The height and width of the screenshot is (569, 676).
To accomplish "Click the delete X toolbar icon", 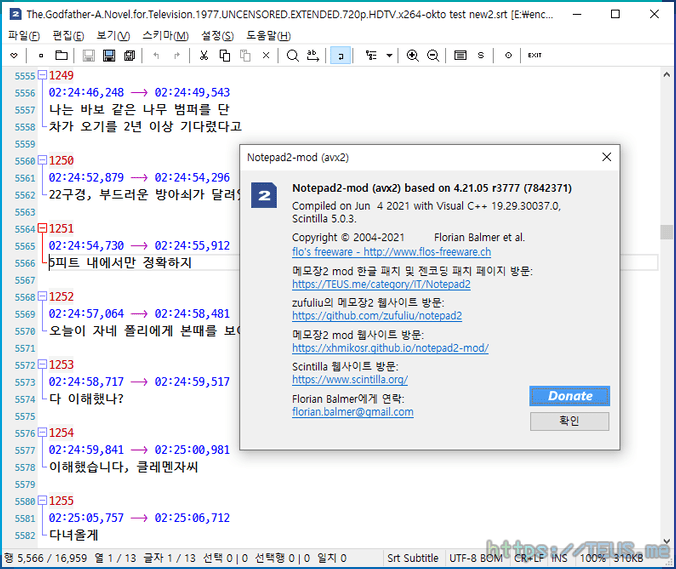I will [x=266, y=55].
